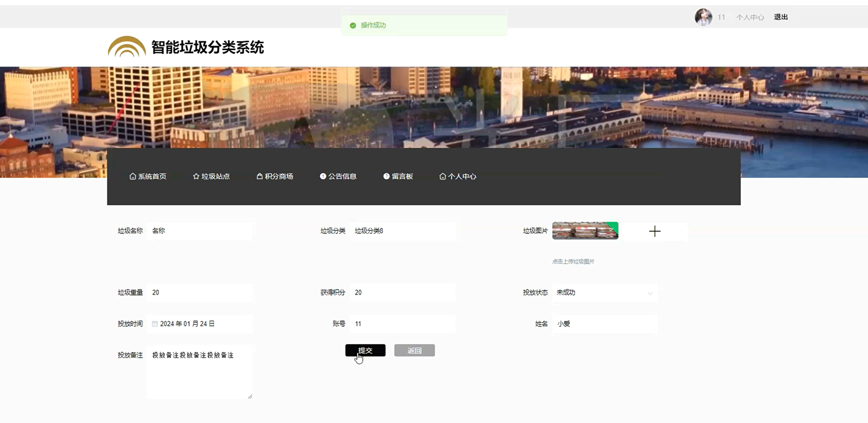Submit the form with 提交 button
The width and height of the screenshot is (868, 423).
(365, 351)
